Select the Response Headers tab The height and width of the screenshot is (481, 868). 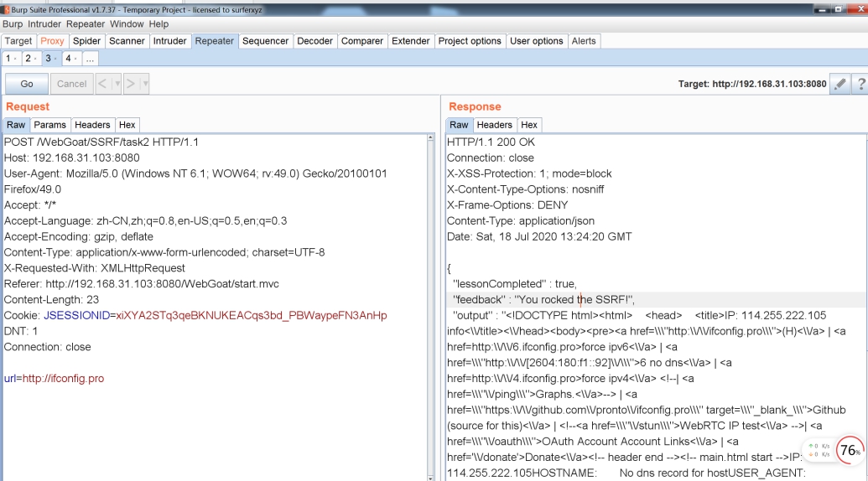pyautogui.click(x=494, y=125)
